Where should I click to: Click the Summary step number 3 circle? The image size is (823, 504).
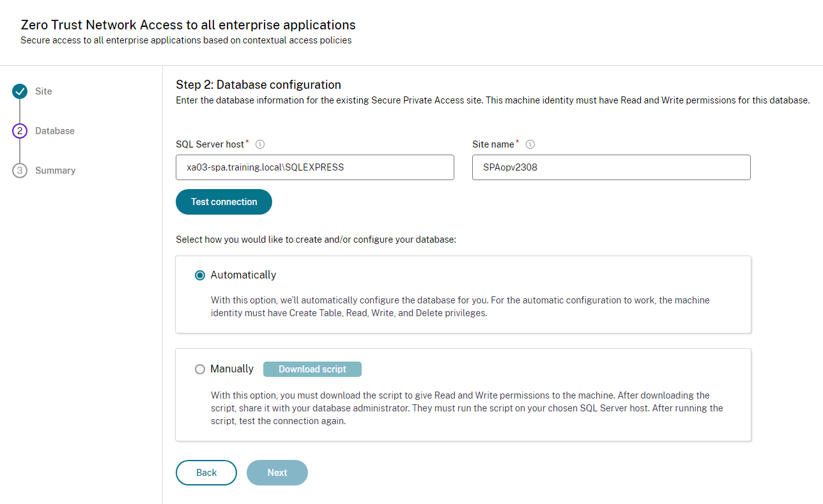[x=20, y=171]
